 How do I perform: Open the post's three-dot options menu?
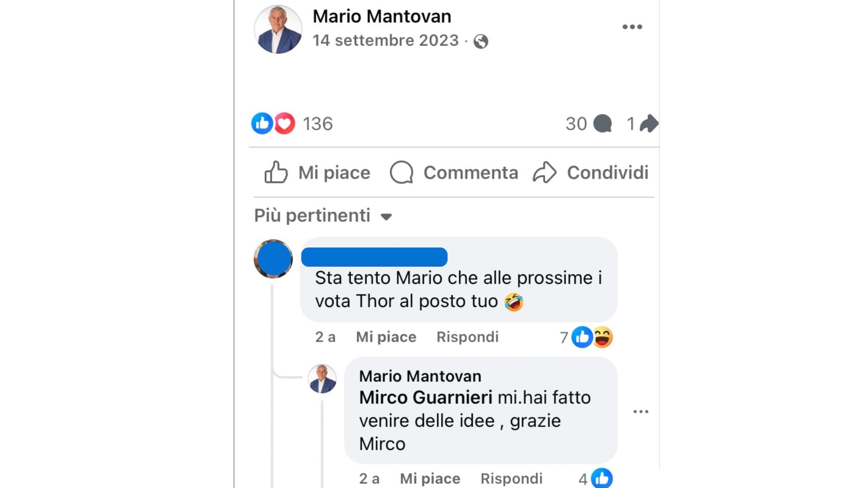(632, 27)
